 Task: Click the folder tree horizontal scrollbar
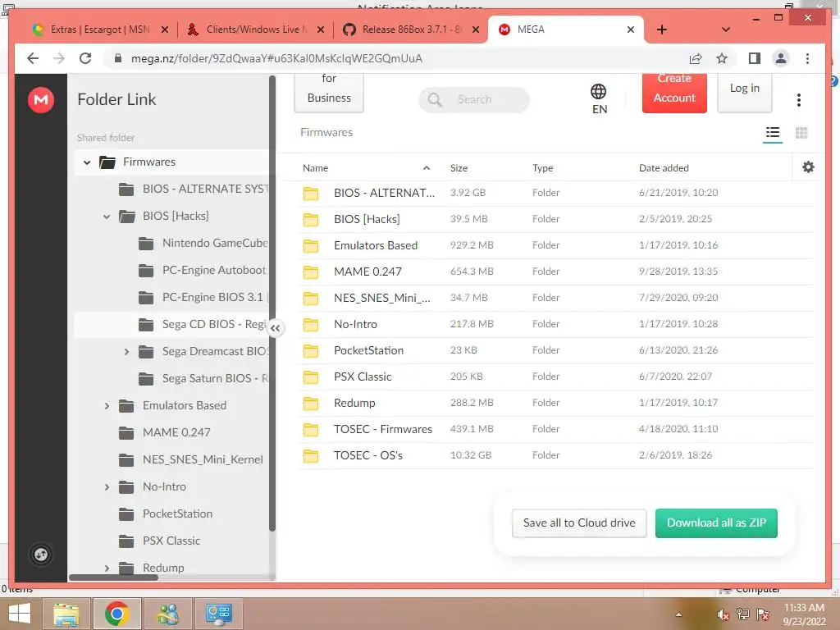coord(113,577)
